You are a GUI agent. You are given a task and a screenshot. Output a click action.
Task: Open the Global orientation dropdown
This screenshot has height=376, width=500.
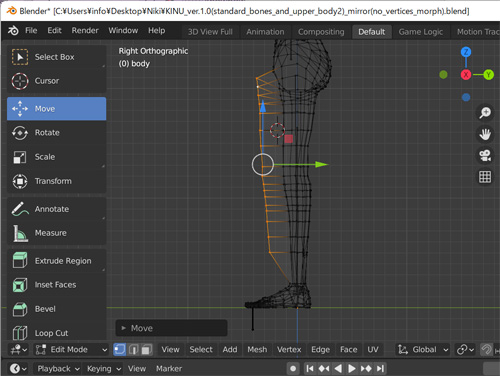(423, 349)
